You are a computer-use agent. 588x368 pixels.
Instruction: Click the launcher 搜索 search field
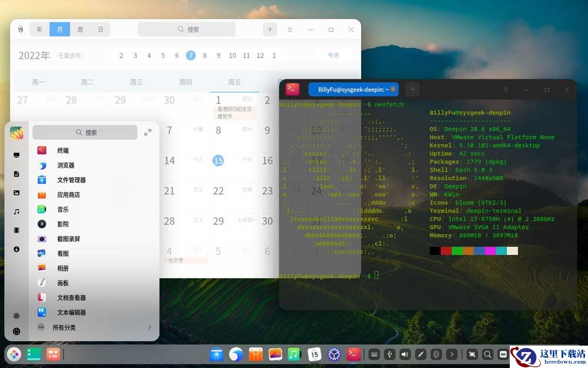coord(85,132)
